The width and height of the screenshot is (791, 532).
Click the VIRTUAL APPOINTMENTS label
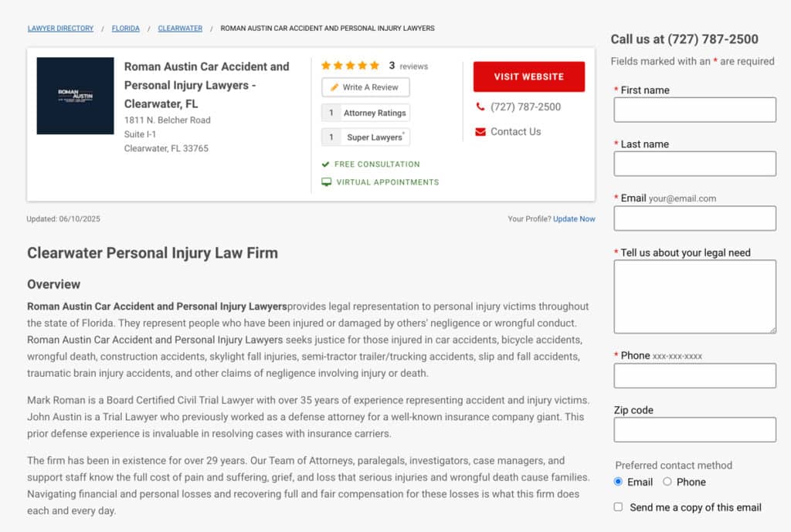click(x=388, y=182)
